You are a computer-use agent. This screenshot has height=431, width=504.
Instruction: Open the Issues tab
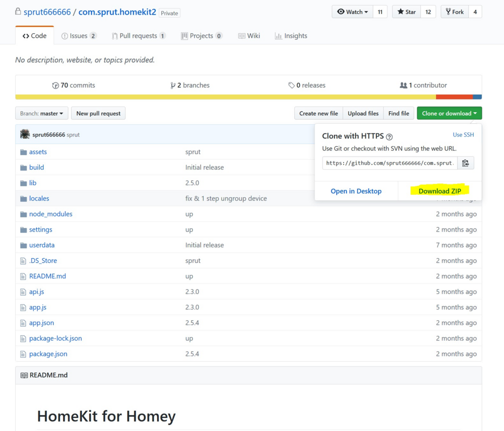(x=79, y=36)
